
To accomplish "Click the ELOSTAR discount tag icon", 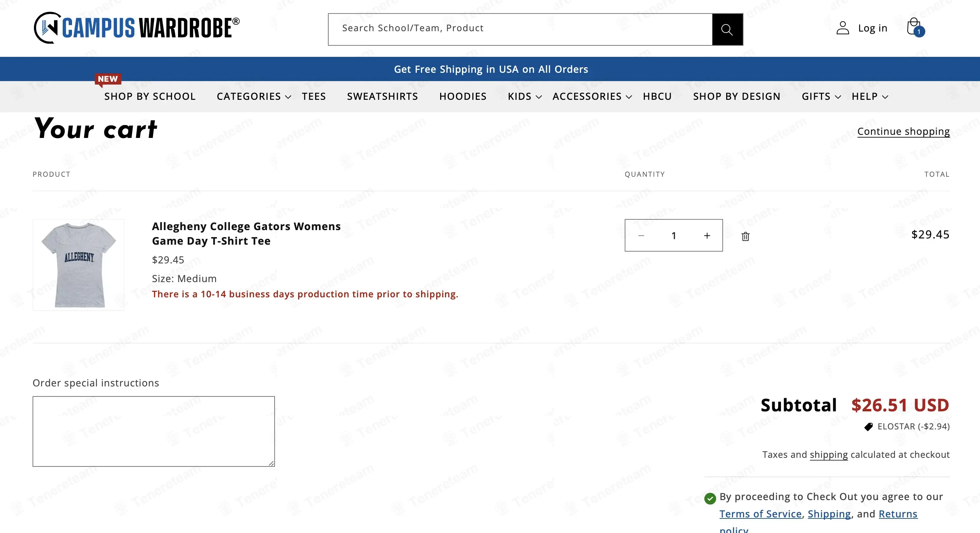I will (x=868, y=427).
